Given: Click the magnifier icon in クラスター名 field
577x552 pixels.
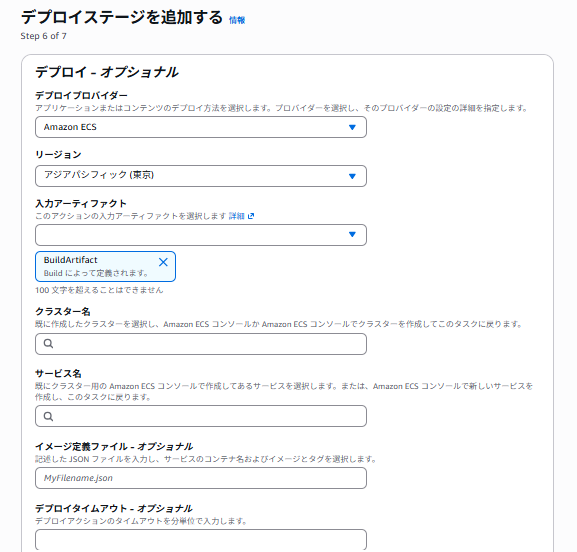Looking at the screenshot, I should [48, 344].
